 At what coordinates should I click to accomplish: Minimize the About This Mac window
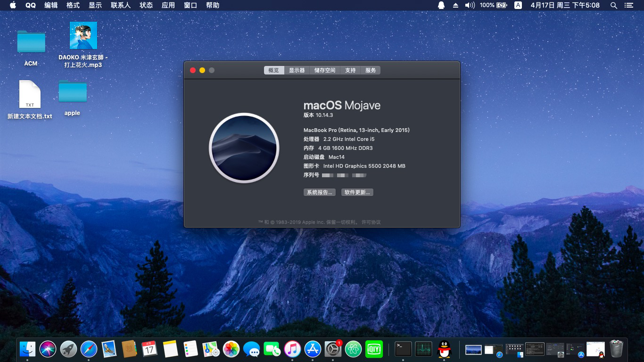202,70
